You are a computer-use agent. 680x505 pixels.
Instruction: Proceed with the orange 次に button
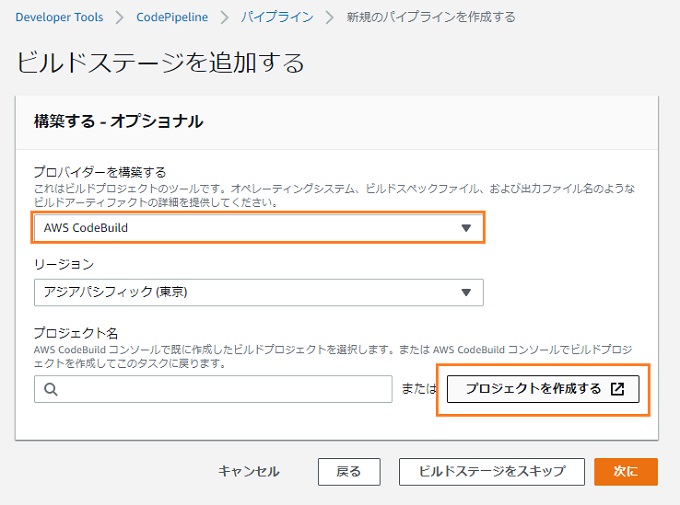coord(626,472)
